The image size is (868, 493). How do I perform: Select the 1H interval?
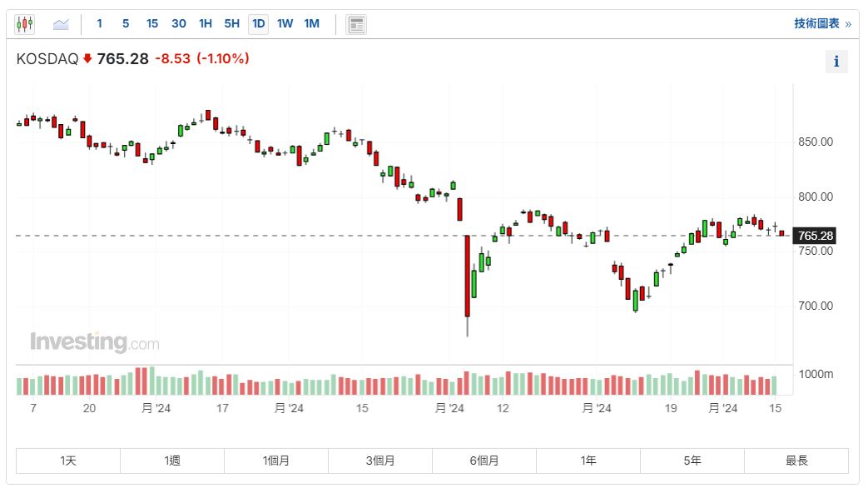206,24
